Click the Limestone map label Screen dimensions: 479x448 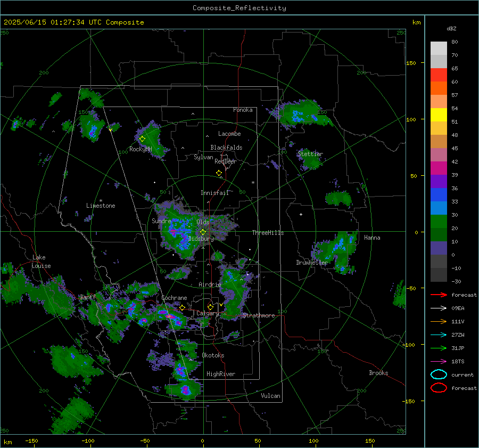(101, 206)
